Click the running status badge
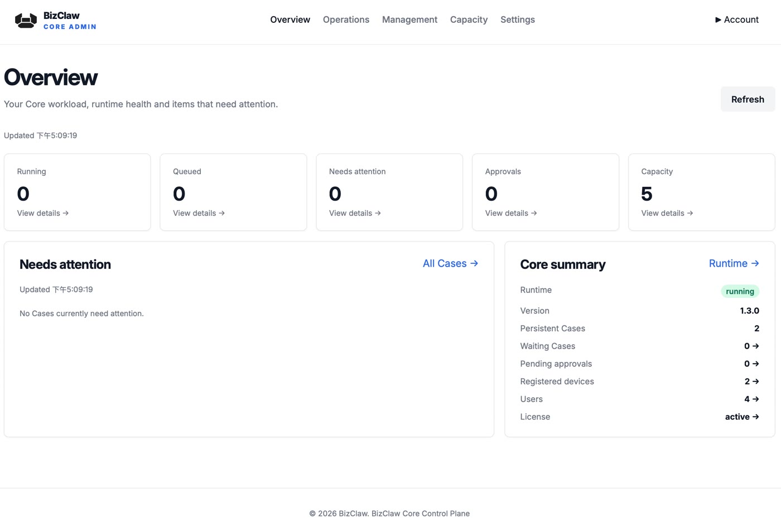This screenshot has height=532, width=781. click(740, 291)
